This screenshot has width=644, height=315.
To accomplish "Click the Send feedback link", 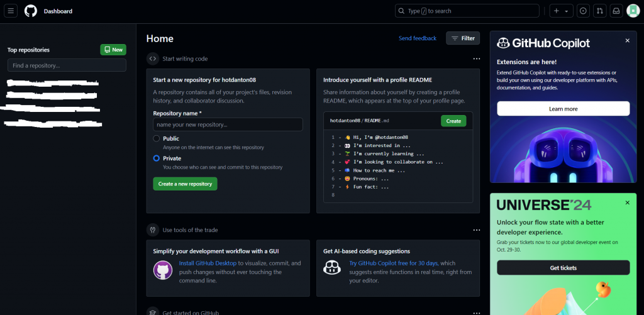I will [x=418, y=38].
